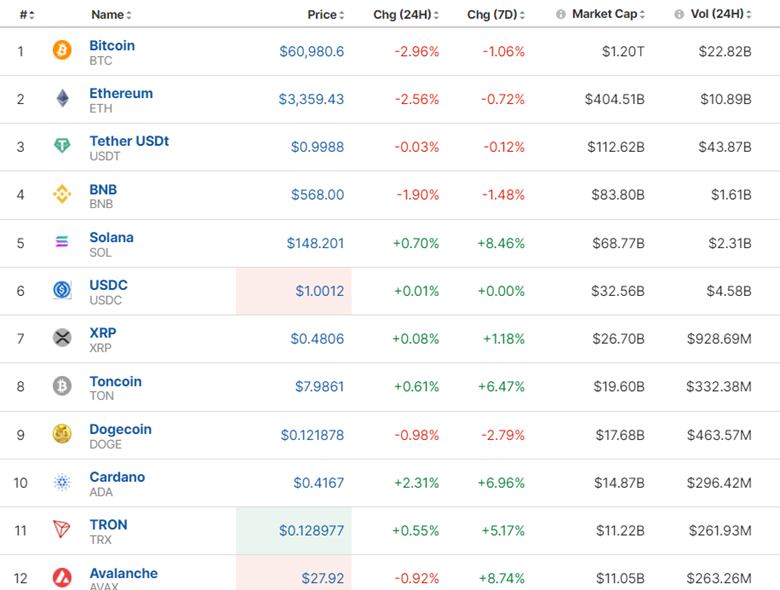Open the BNB name link
The height and width of the screenshot is (590, 780).
103,190
